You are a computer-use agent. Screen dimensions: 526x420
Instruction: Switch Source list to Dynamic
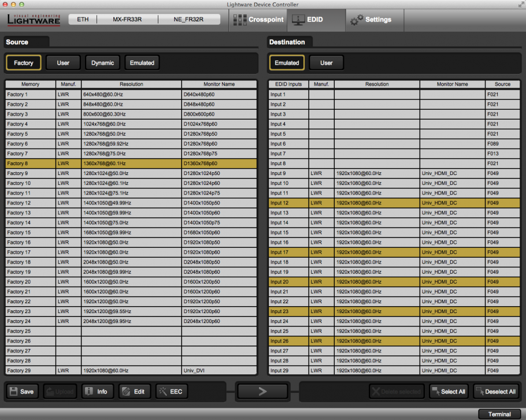point(102,62)
